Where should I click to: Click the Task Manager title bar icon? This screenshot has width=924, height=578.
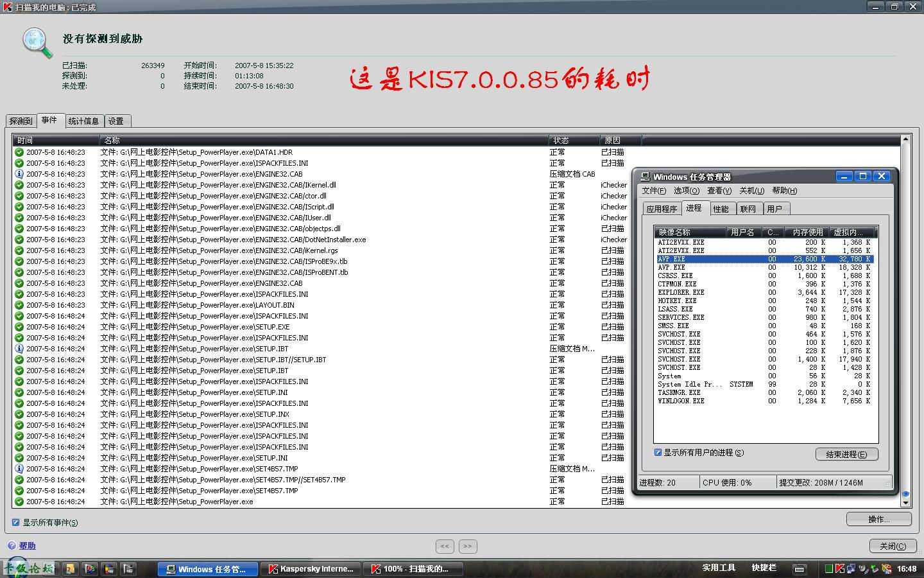645,177
